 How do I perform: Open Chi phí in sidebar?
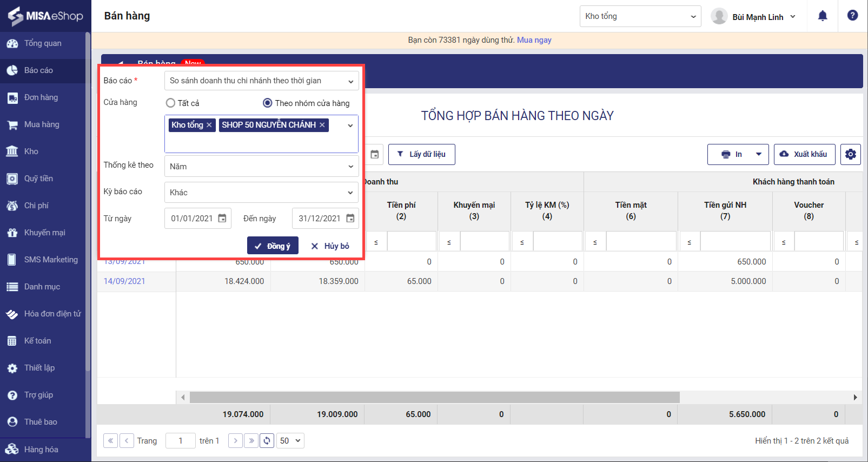click(43, 206)
